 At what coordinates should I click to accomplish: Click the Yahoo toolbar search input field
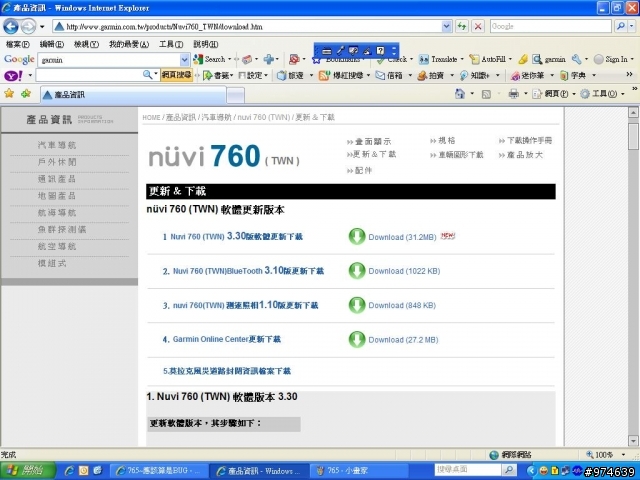coord(89,75)
